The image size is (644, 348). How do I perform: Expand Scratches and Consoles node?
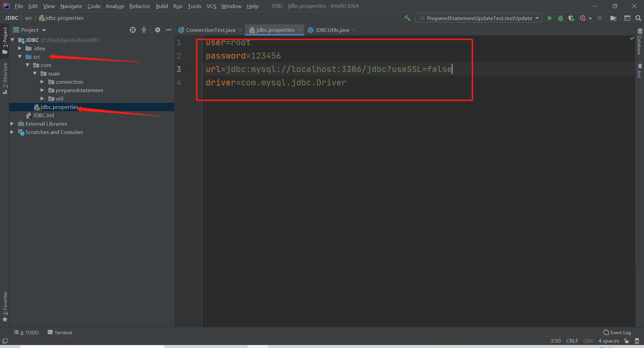(x=12, y=132)
